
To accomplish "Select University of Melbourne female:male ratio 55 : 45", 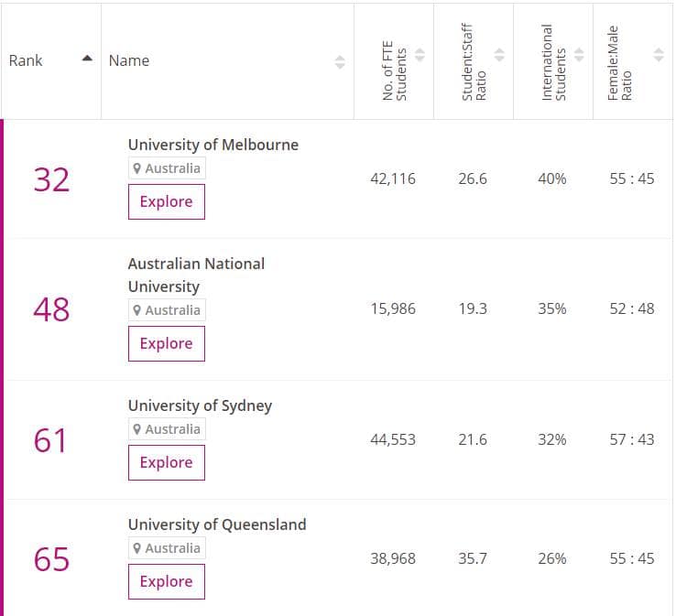I will point(632,178).
